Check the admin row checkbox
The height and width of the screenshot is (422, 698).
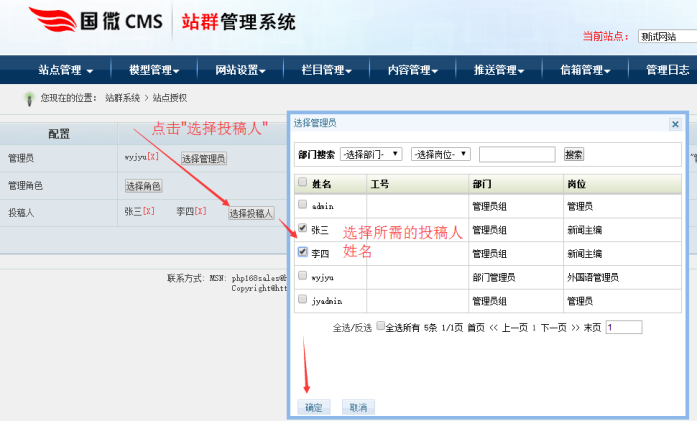click(x=303, y=205)
